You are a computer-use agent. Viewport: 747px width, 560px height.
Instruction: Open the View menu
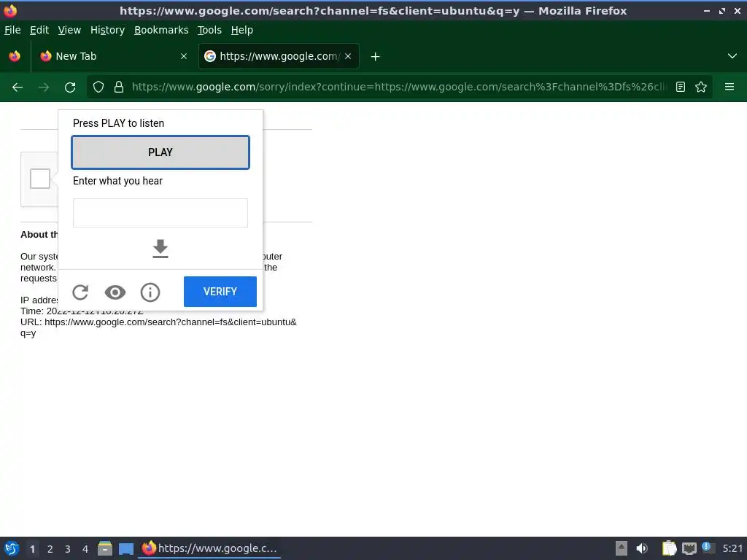69,30
